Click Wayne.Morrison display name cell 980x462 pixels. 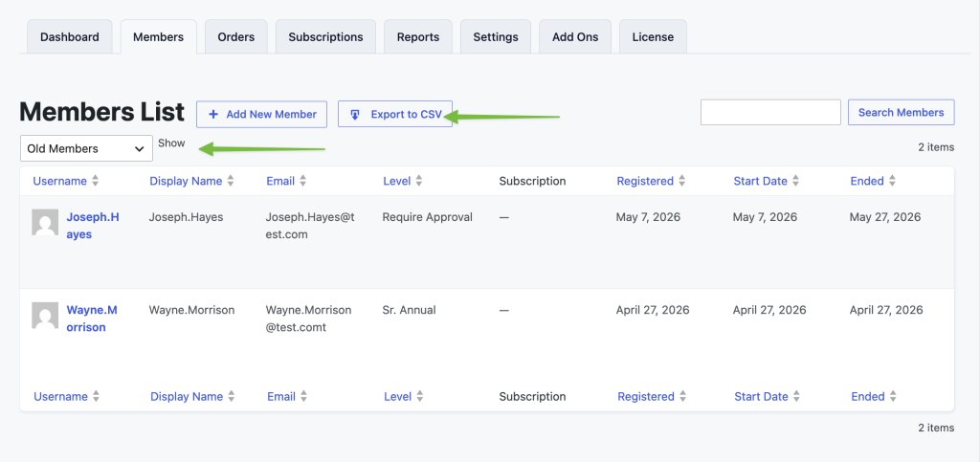[x=191, y=310]
